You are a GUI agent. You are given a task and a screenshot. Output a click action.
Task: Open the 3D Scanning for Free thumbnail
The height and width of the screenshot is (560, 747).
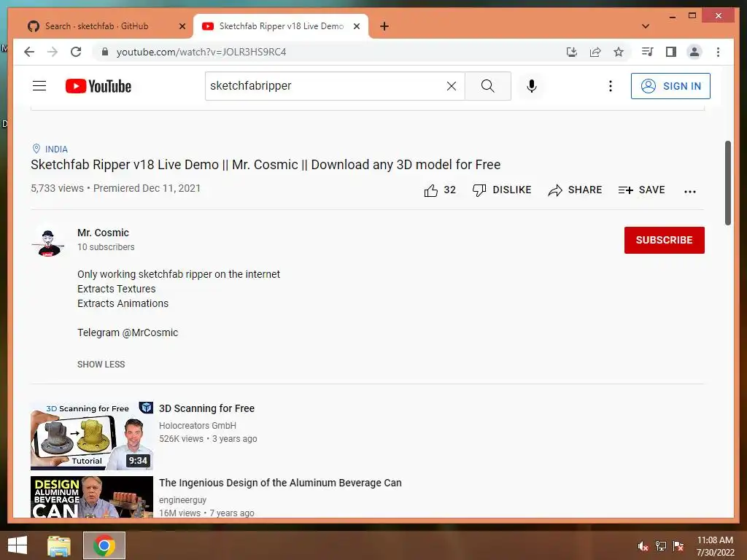click(92, 436)
